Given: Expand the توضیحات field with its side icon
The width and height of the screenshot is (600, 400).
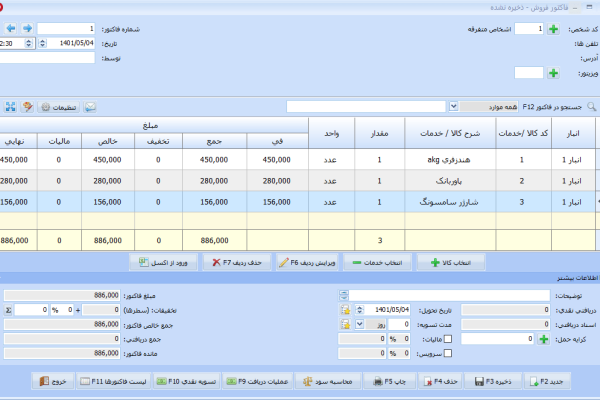Looking at the screenshot, I should pos(344,295).
